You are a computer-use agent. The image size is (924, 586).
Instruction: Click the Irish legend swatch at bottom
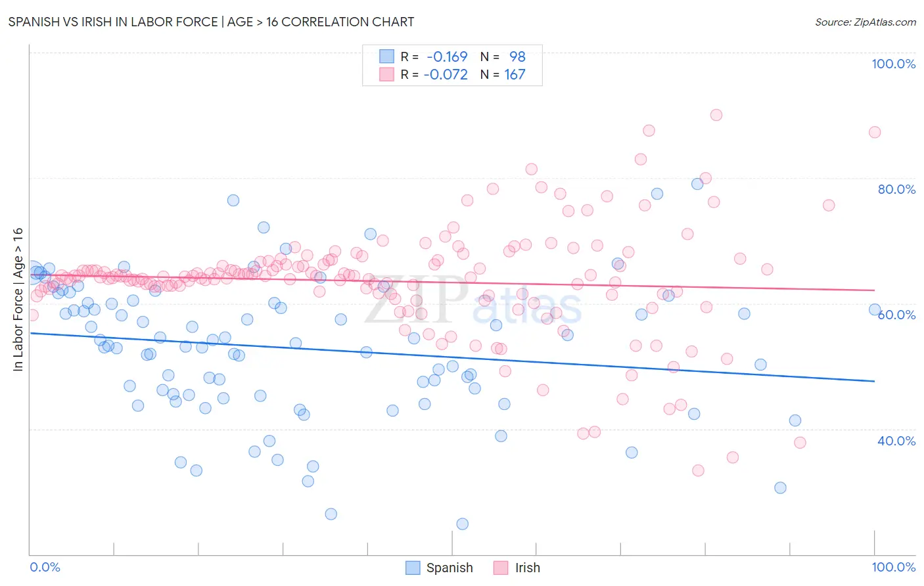(501, 568)
